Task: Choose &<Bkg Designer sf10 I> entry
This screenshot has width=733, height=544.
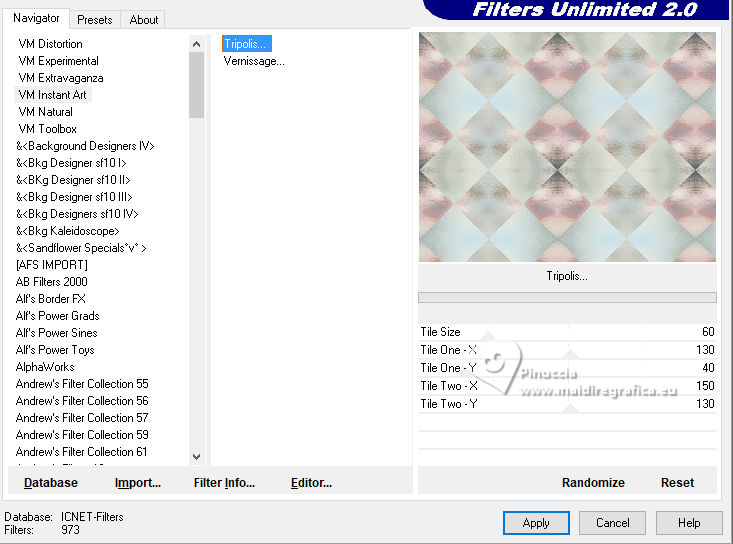Action: tap(71, 163)
